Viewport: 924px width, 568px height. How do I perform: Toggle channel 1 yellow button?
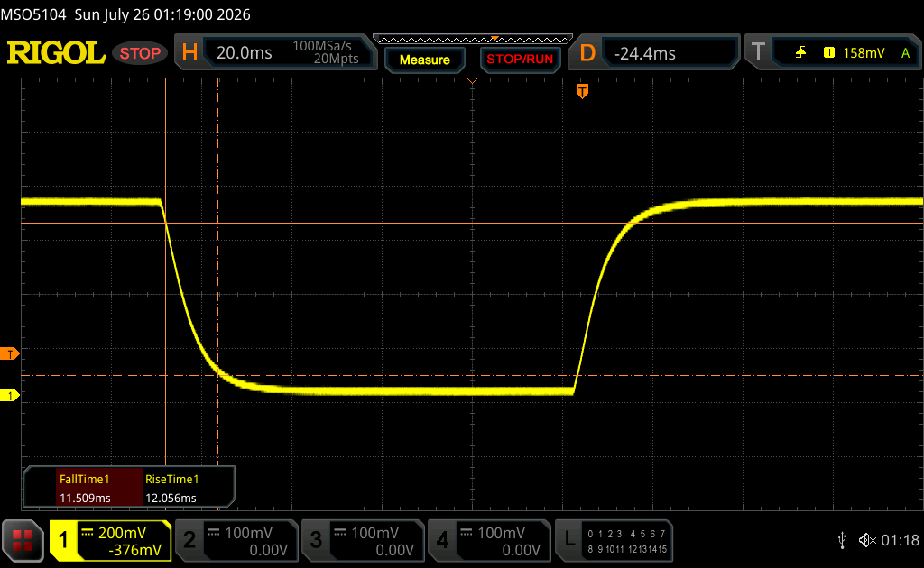coord(64,540)
